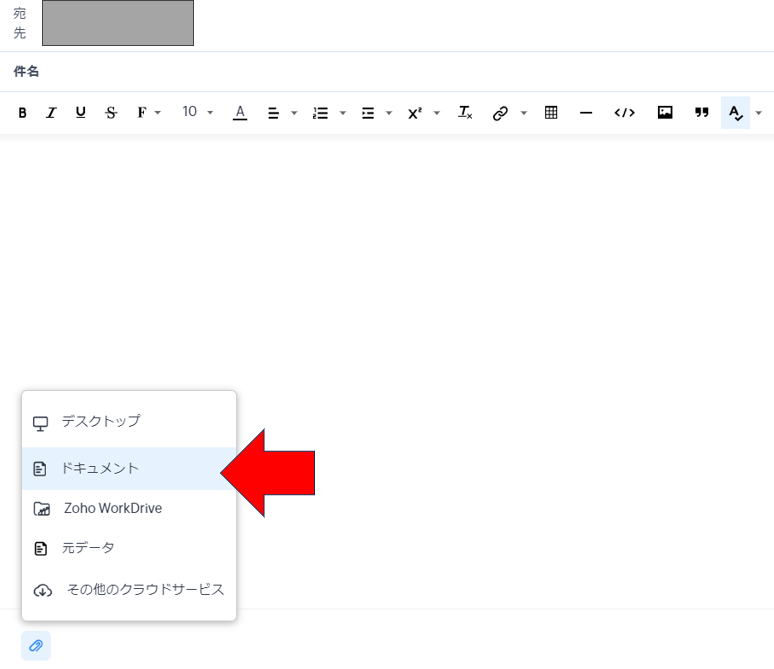Select 元データ from attachment menu

[129, 548]
